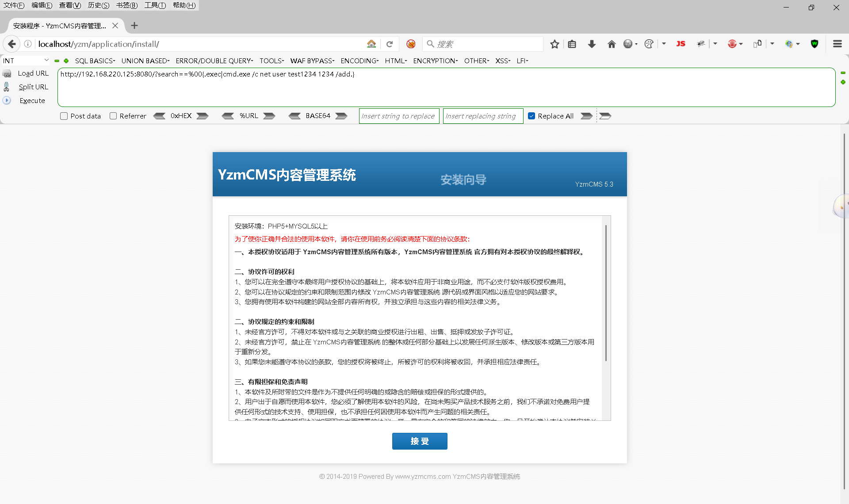
Task: Click the Load URL button
Action: pyautogui.click(x=33, y=73)
